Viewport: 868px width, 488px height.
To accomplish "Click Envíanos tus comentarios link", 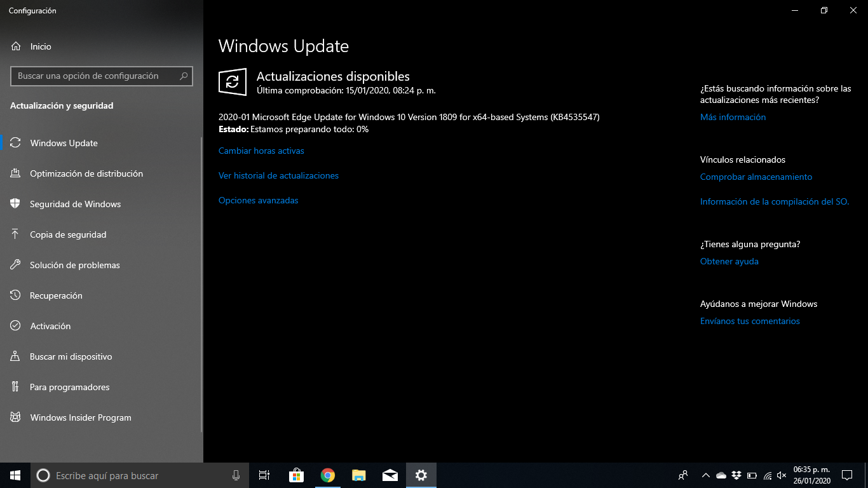I will tap(750, 322).
